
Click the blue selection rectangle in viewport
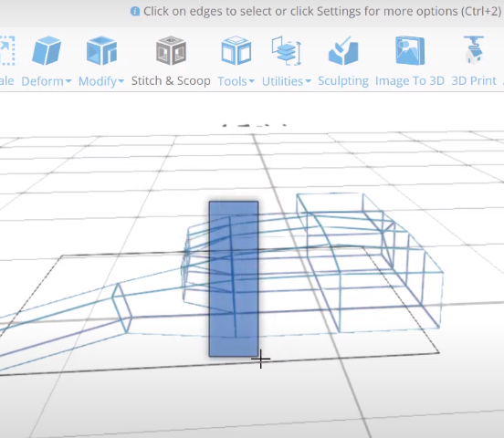tap(234, 279)
